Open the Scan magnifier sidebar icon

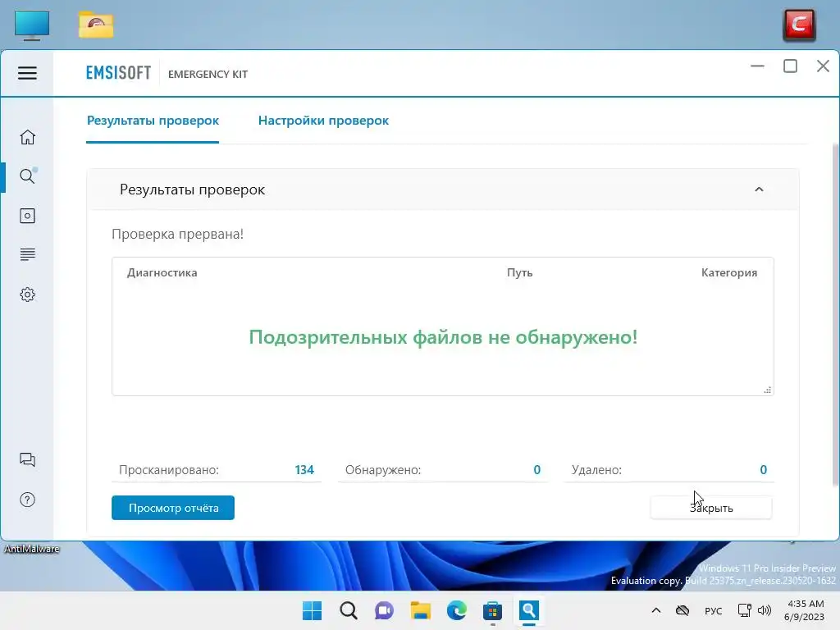pos(27,176)
